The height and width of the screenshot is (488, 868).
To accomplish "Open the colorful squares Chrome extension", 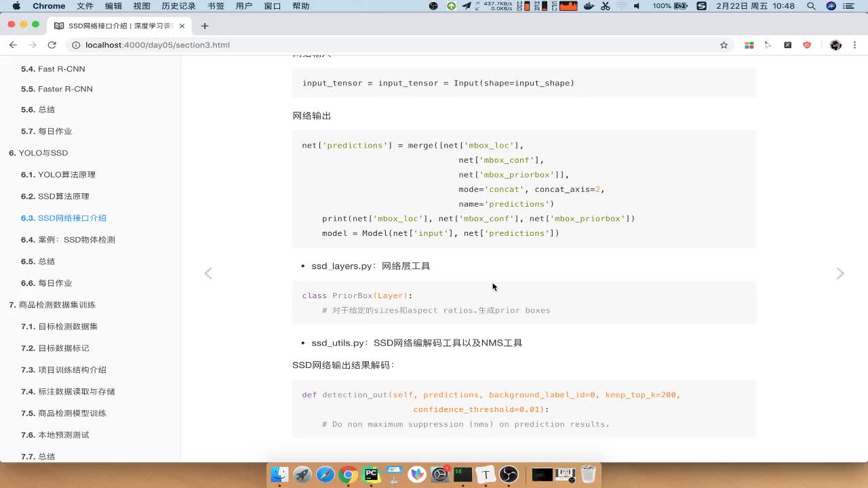I will (x=749, y=45).
